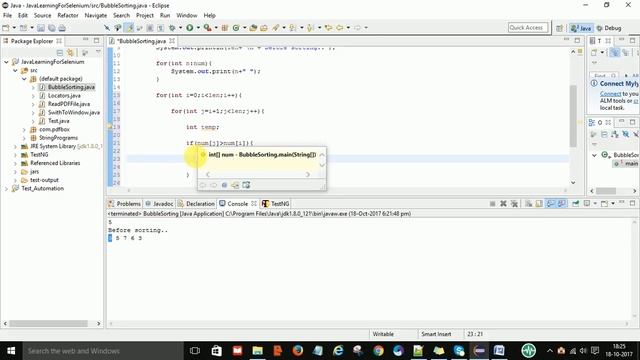Image resolution: width=640 pixels, height=360 pixels.
Task: Toggle Categorized mode in Task List
Action: 614,53
